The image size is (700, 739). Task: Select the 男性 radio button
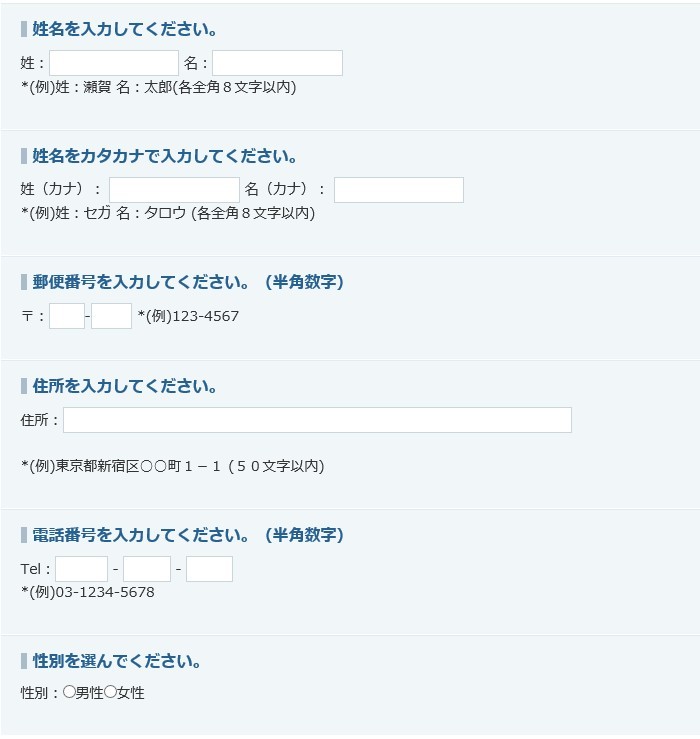69,692
